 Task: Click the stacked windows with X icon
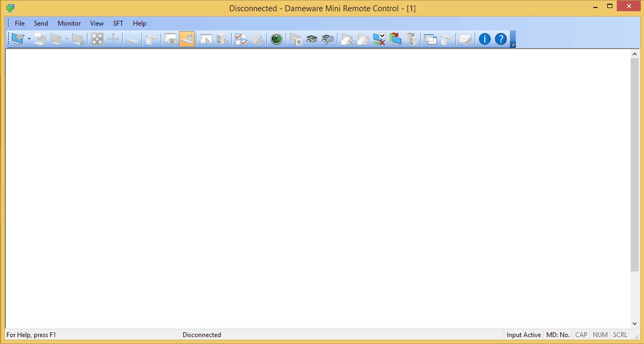(347, 39)
